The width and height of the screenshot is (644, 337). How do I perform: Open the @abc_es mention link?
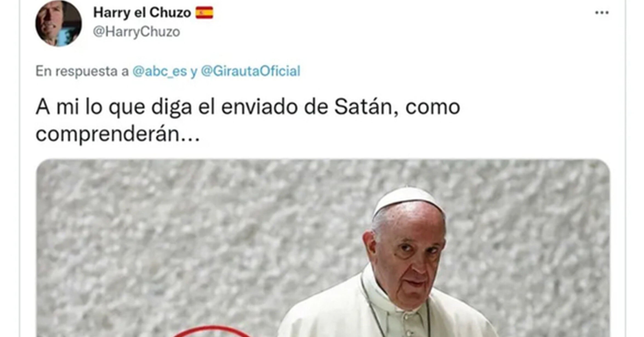tap(160, 71)
